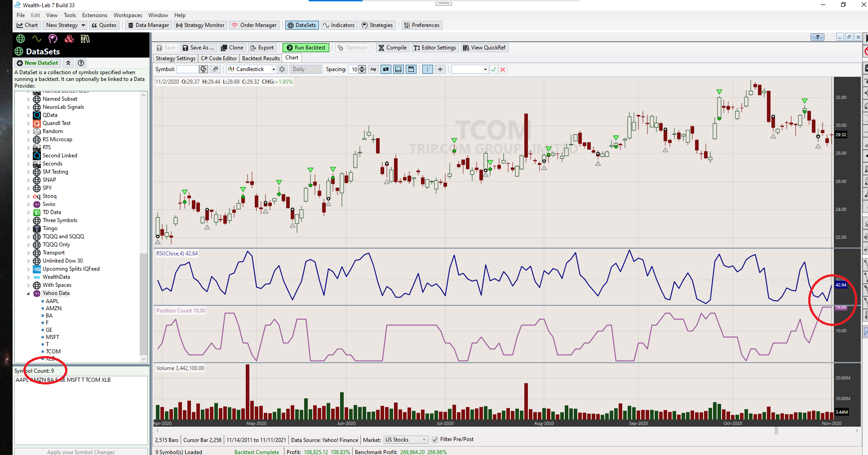The image size is (868, 455).
Task: Click the DataSets panel help question icon
Action: point(81,63)
